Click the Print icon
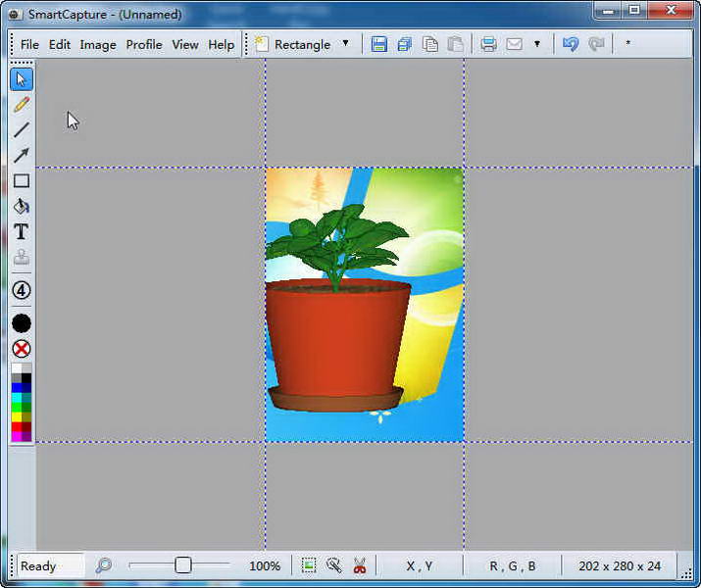This screenshot has width=701, height=588. coord(488,44)
